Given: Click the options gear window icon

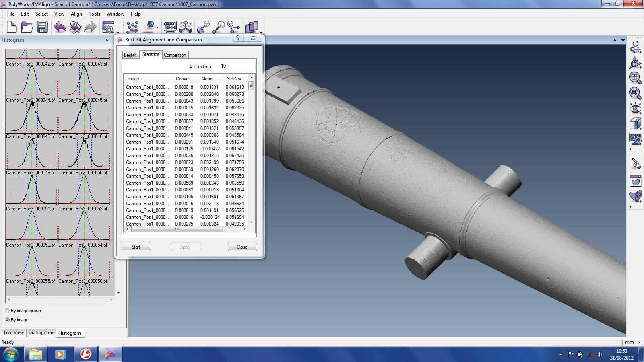Looking at the screenshot, I should [x=107, y=27].
